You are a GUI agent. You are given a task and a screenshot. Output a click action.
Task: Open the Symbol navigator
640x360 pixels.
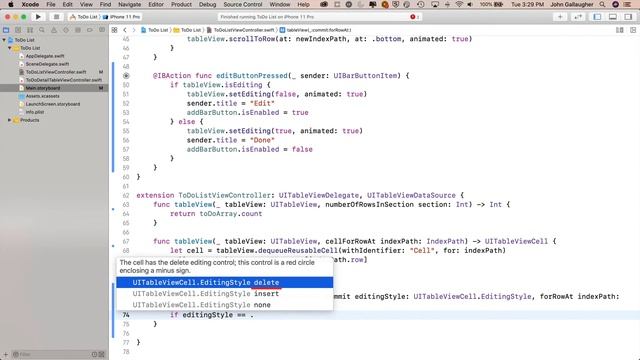[30, 30]
